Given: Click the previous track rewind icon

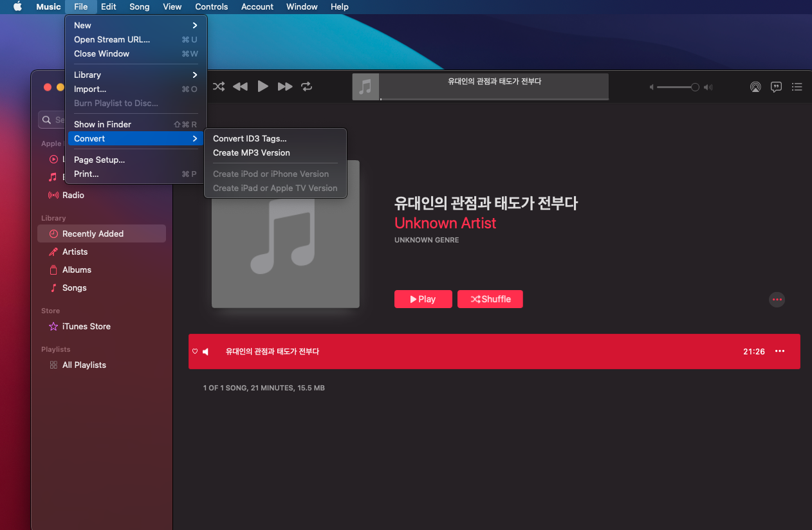Looking at the screenshot, I should 240,86.
